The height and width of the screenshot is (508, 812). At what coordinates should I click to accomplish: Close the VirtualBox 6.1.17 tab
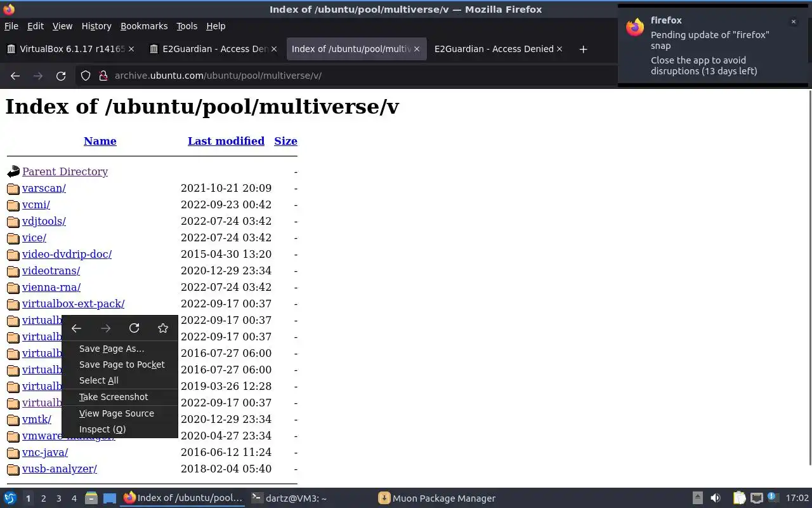tap(131, 49)
